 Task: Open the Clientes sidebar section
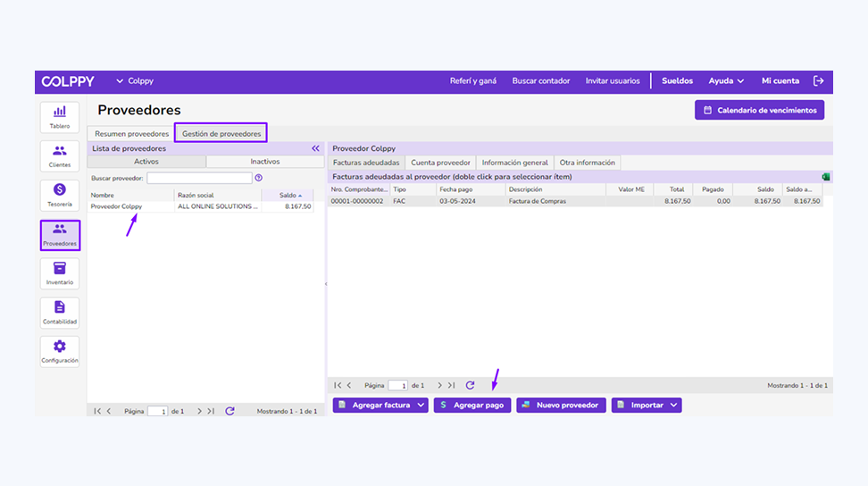[59, 156]
